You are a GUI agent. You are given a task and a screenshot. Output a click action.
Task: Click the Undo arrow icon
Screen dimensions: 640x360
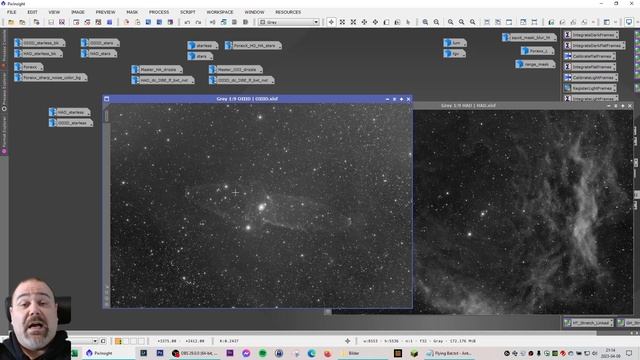click(x=187, y=22)
